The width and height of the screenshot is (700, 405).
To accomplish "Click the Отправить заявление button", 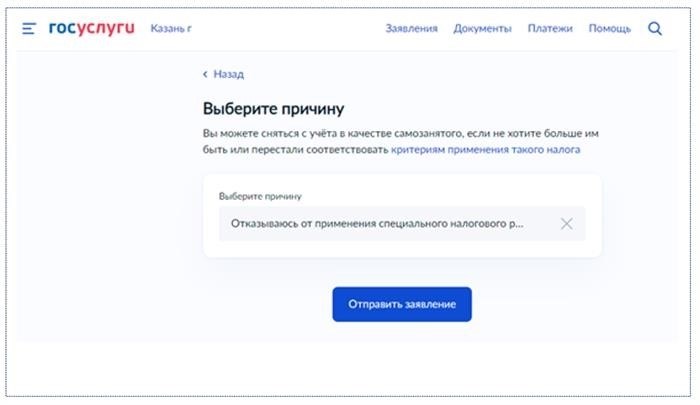I will click(x=402, y=304).
